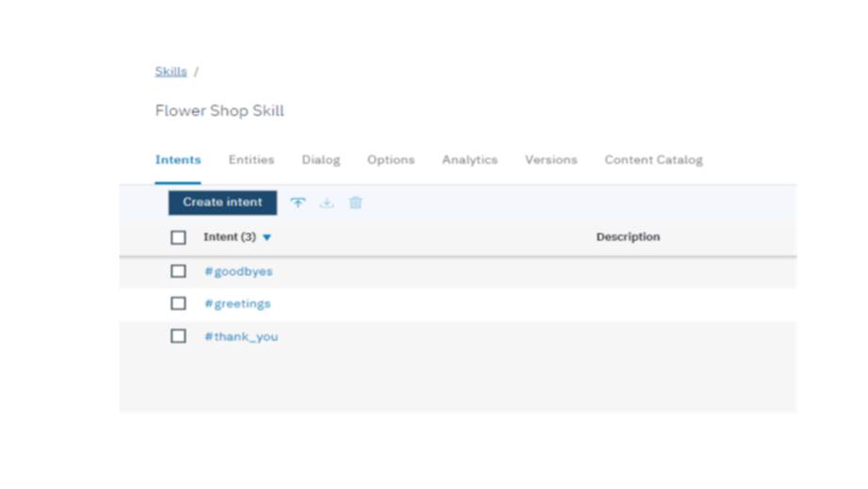
Task: Select the #greetings row checkbox
Action: 179,303
